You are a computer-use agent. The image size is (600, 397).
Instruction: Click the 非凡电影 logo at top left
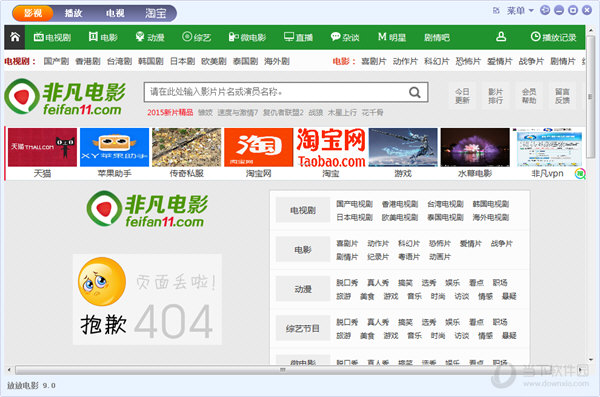click(65, 97)
